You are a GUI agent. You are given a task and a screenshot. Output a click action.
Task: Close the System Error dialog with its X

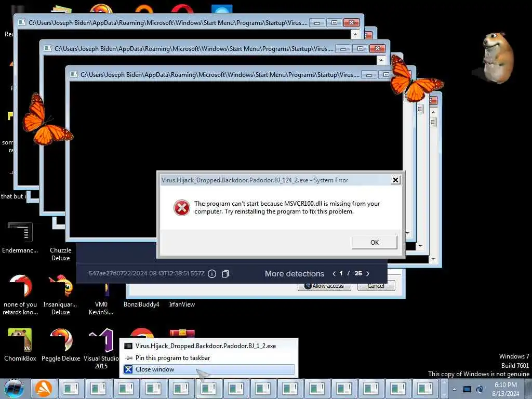point(395,180)
